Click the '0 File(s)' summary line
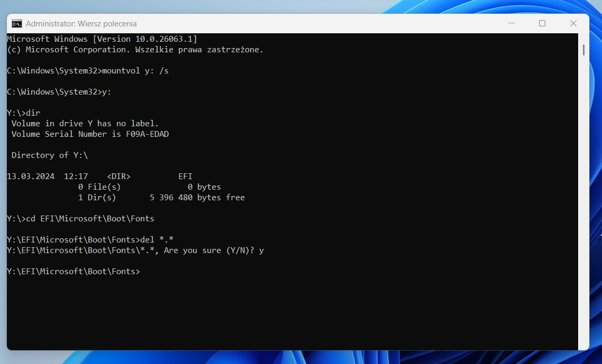 point(149,187)
